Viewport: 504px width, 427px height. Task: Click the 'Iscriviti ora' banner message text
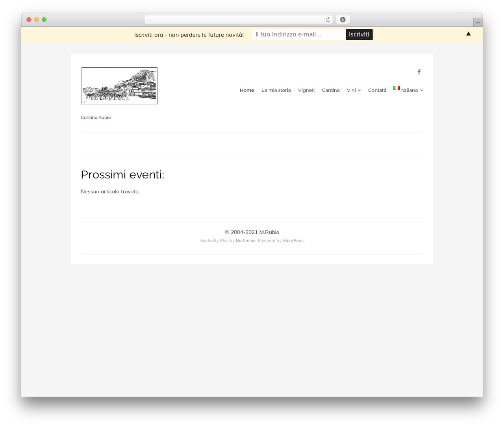(x=189, y=35)
